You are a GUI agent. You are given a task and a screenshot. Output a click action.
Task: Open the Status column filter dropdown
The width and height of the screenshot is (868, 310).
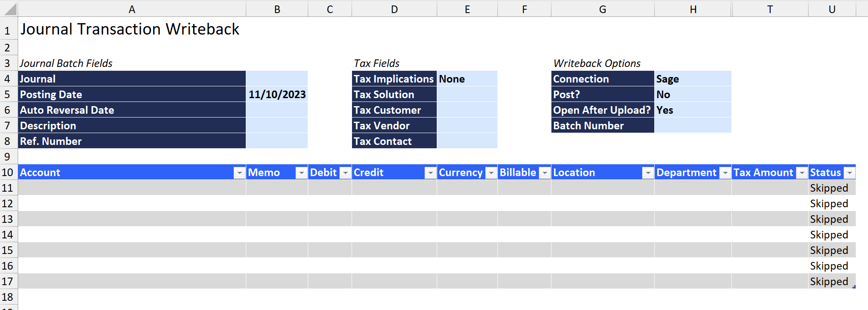pos(850,173)
